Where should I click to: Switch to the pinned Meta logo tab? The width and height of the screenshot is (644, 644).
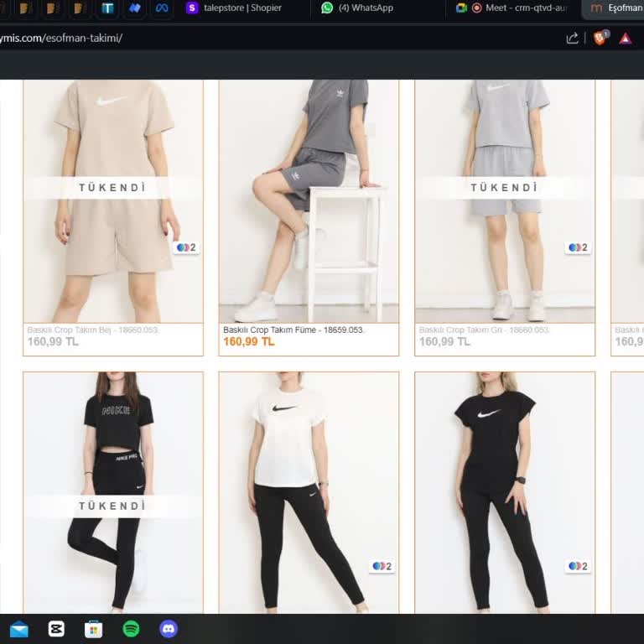click(x=162, y=8)
